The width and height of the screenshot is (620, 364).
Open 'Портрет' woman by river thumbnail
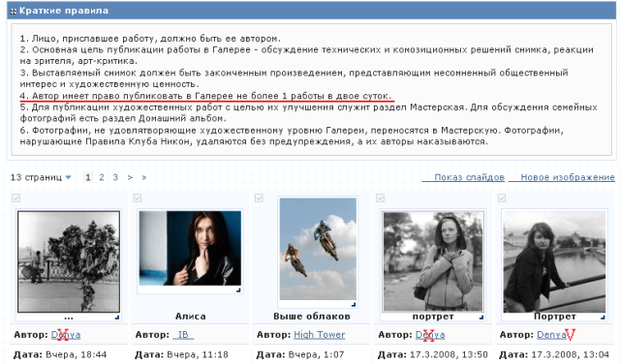(x=554, y=261)
